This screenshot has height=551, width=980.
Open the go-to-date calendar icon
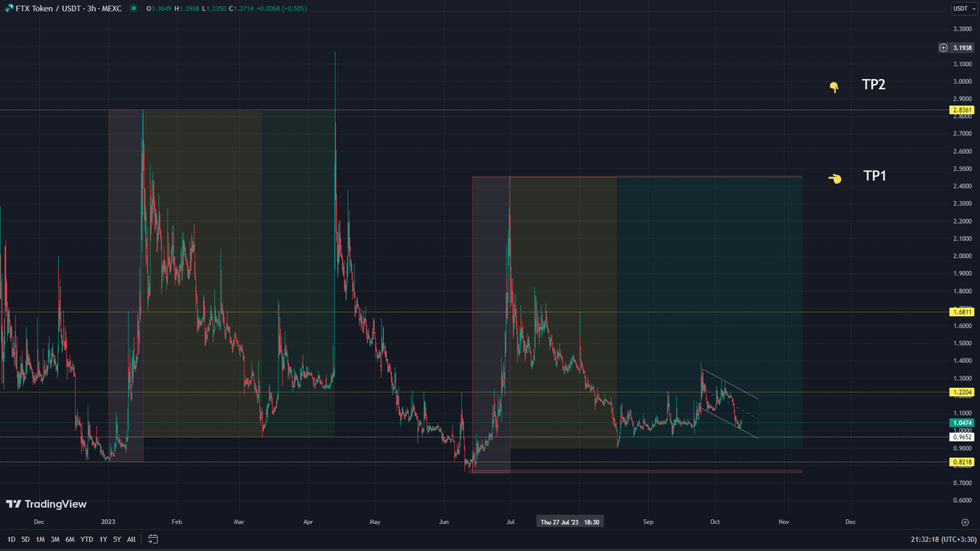[x=153, y=539]
